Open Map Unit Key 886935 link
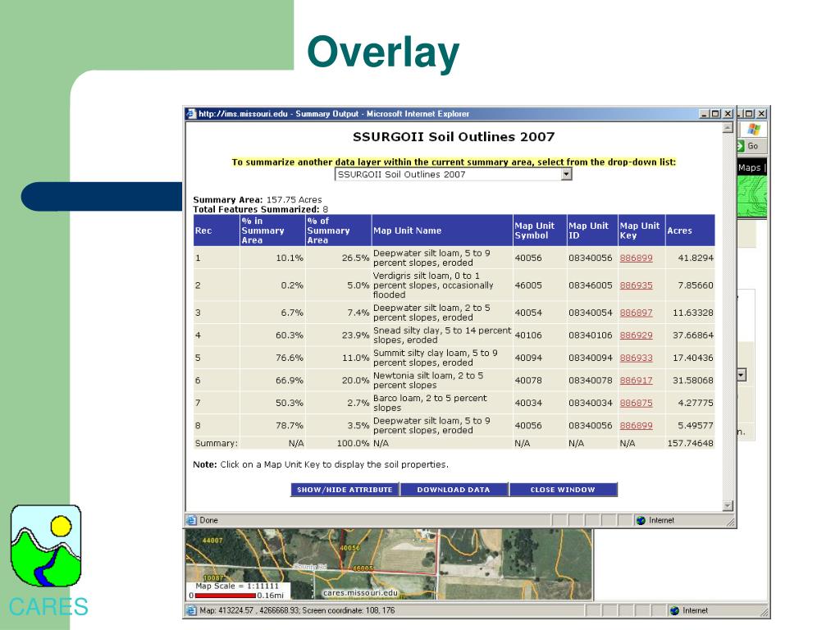 click(x=636, y=285)
